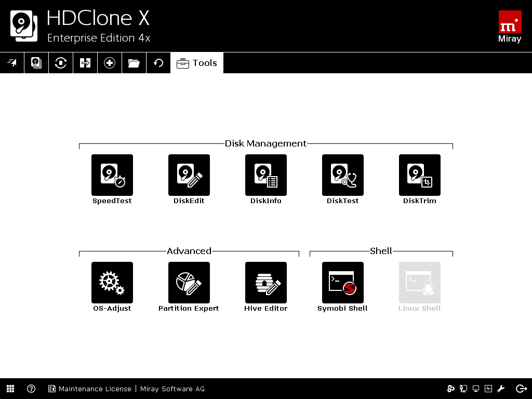Image resolution: width=532 pixels, height=399 pixels.
Task: Open the quick select arrow tab
Action: coord(12,63)
